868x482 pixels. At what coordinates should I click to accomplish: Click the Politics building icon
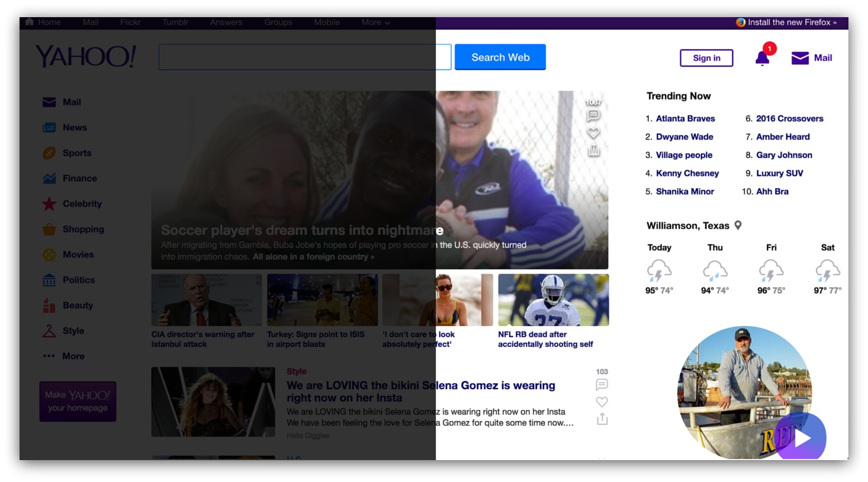pyautogui.click(x=49, y=280)
